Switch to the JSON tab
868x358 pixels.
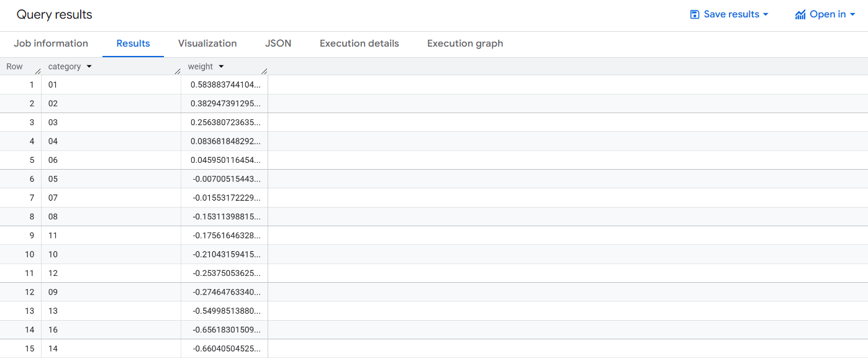pos(278,44)
